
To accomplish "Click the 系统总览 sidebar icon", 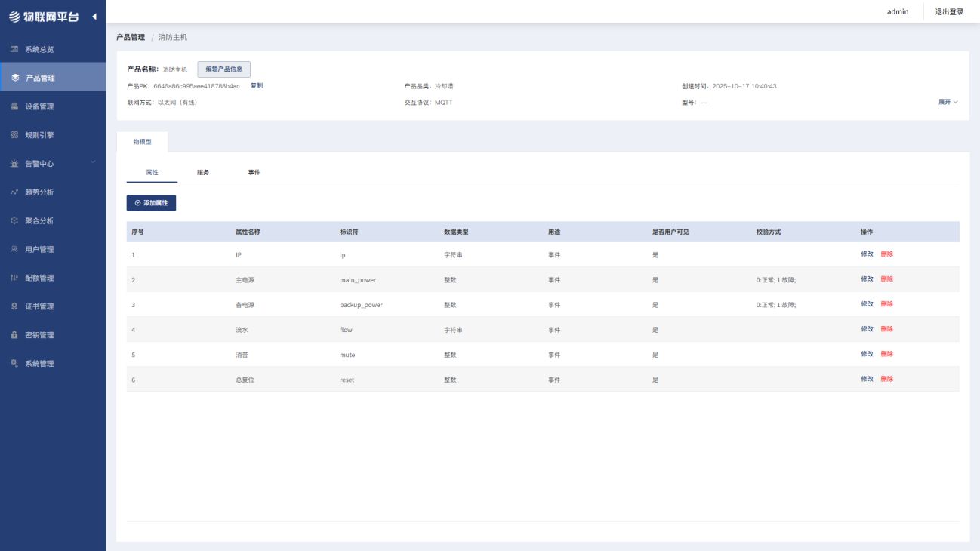I will tap(14, 49).
